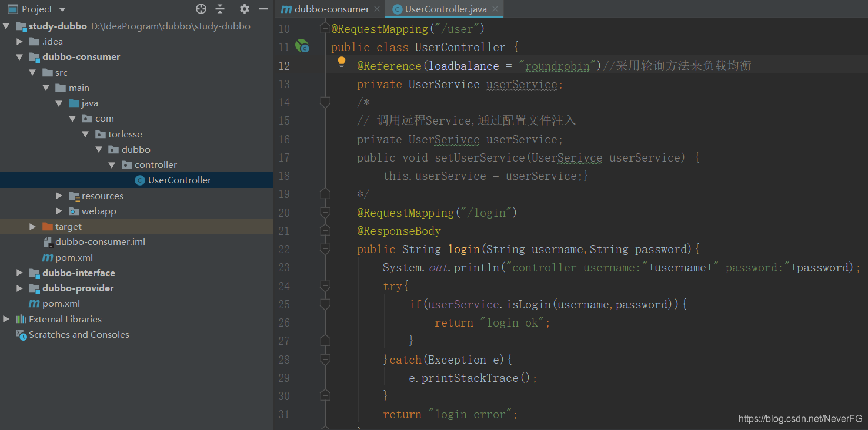
Task: Select the UserController.java editor tab
Action: tap(445, 9)
